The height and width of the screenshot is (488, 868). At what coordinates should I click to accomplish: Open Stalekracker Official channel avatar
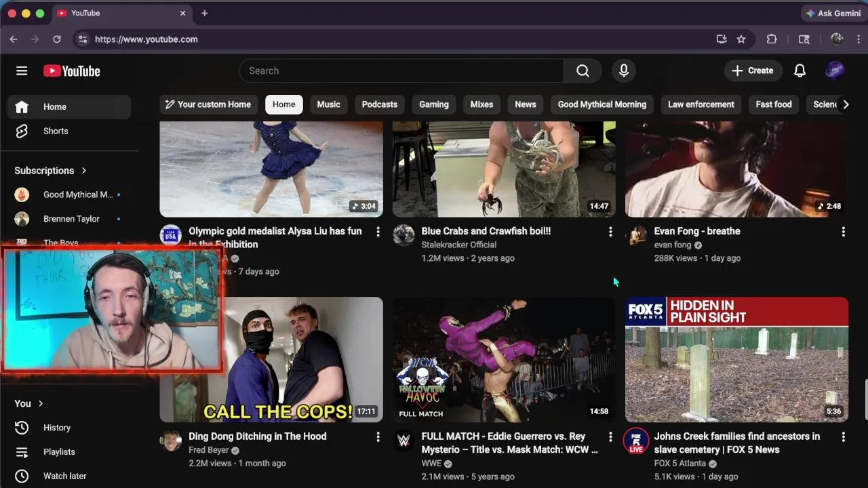pyautogui.click(x=403, y=235)
